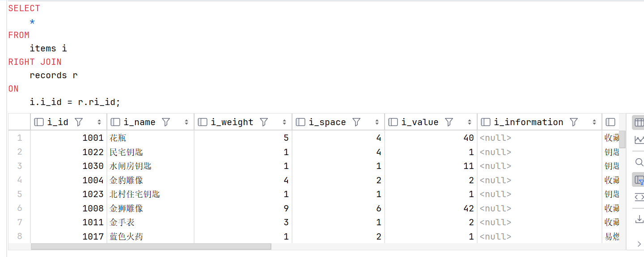Toggle sort arrows on i_value column
This screenshot has height=257, width=644.
coord(470,122)
